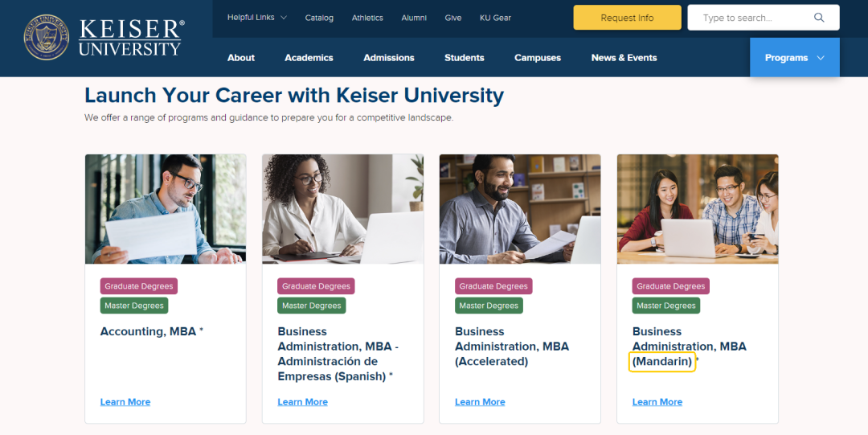
Task: Click the Keiser University seal logo
Action: point(47,37)
